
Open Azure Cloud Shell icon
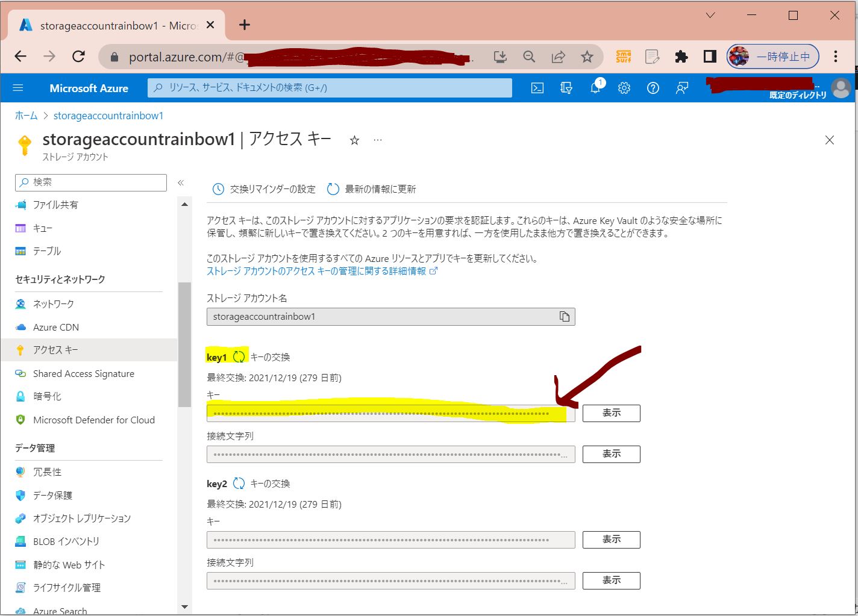pos(537,88)
